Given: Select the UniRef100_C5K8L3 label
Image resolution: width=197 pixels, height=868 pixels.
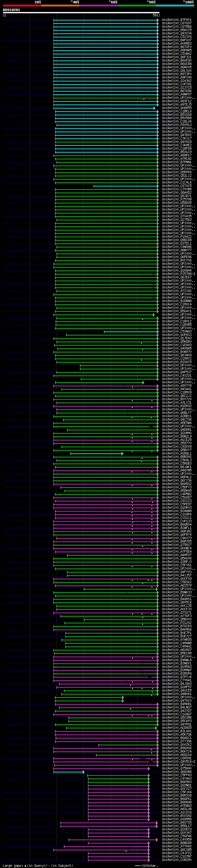Looking at the screenshot, I should pyautogui.click(x=176, y=460).
